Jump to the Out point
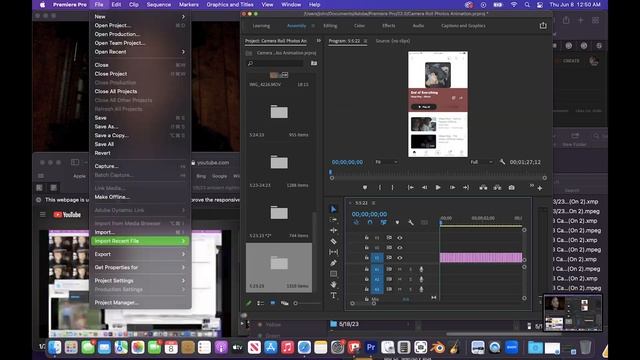640x360 pixels. pyautogui.click(x=466, y=187)
